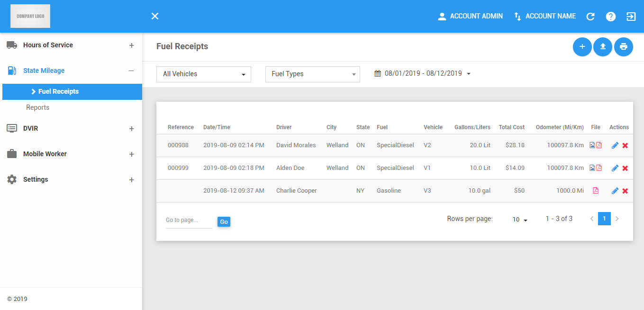644x310 pixels.
Task: Collapse State Mileage minus sign
Action: [x=131, y=71]
